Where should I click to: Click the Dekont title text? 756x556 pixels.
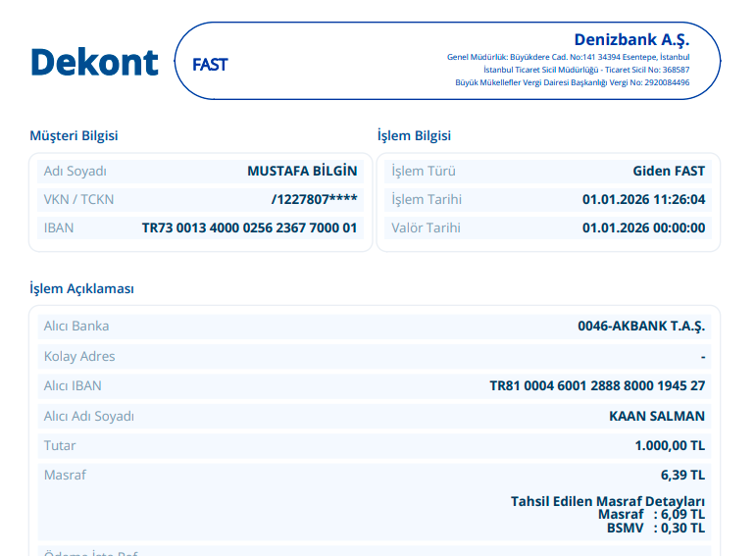(94, 62)
